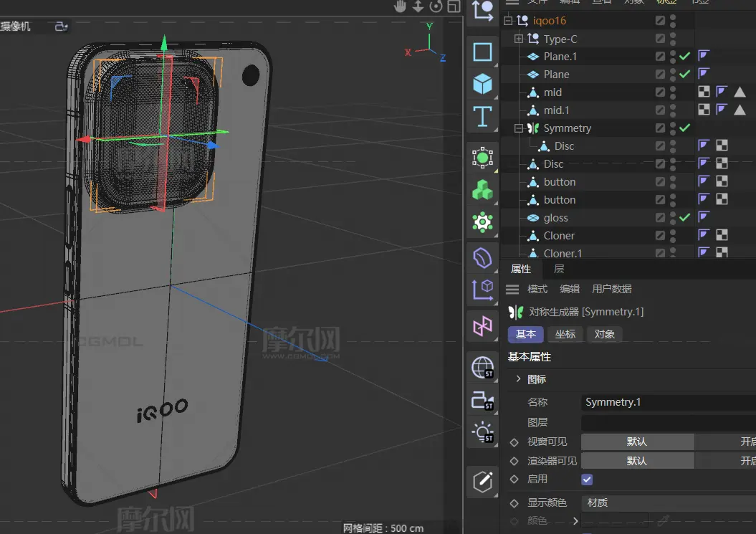
Task: Toggle visibility dots of Cloner row
Action: [x=673, y=235]
